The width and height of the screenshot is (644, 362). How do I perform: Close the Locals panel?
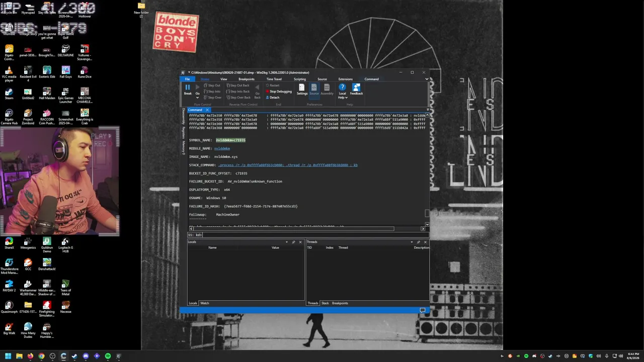(300, 242)
